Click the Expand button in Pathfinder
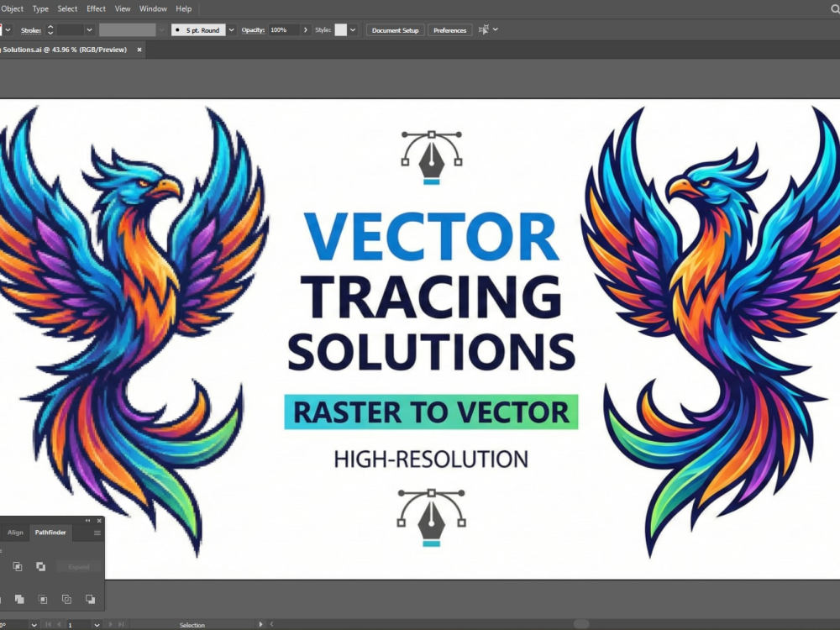 [x=79, y=567]
